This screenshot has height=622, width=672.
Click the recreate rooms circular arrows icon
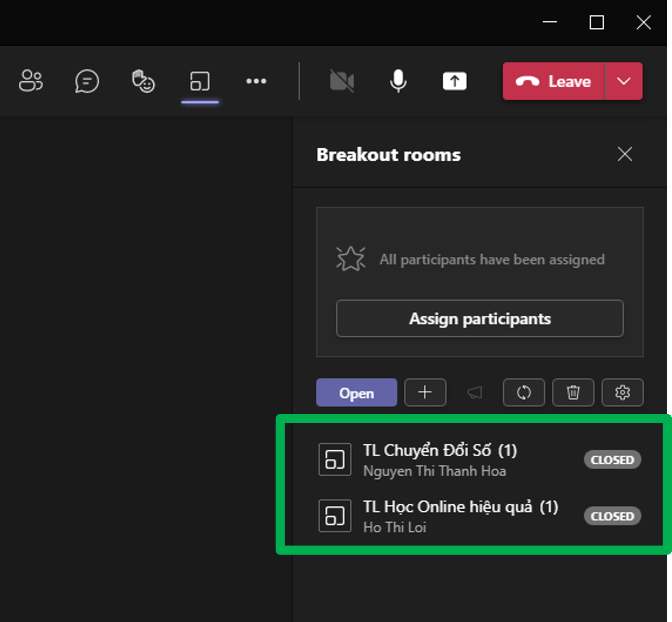pos(524,392)
